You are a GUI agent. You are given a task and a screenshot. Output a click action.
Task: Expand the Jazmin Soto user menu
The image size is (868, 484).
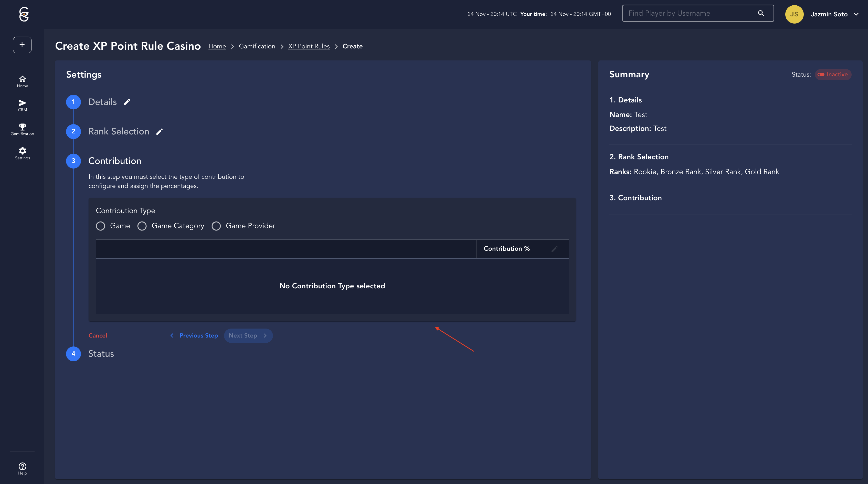pos(856,14)
